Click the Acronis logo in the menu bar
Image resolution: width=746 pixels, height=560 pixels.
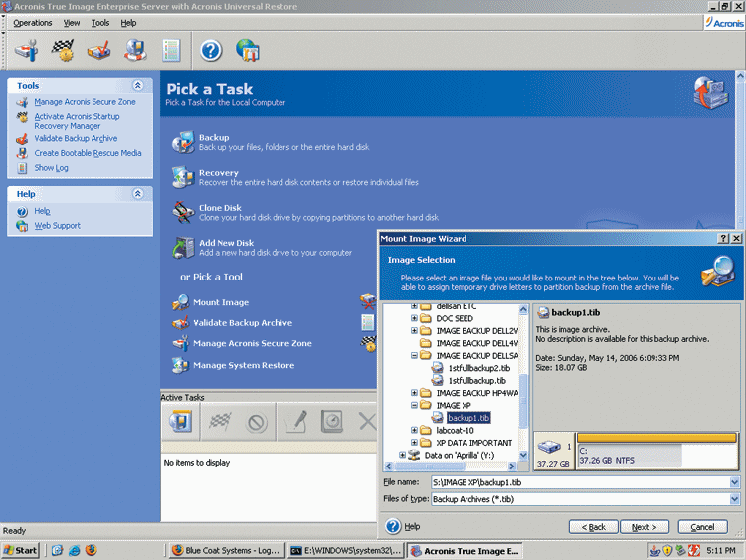click(724, 22)
